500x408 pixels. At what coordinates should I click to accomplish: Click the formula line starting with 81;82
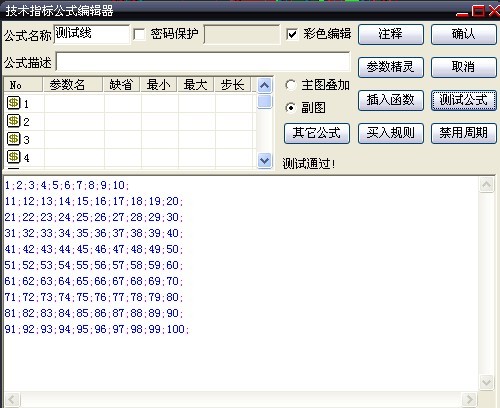click(x=94, y=313)
